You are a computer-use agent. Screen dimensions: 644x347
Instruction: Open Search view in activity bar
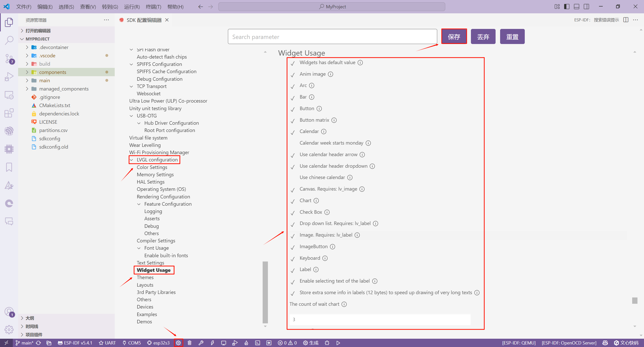click(9, 40)
